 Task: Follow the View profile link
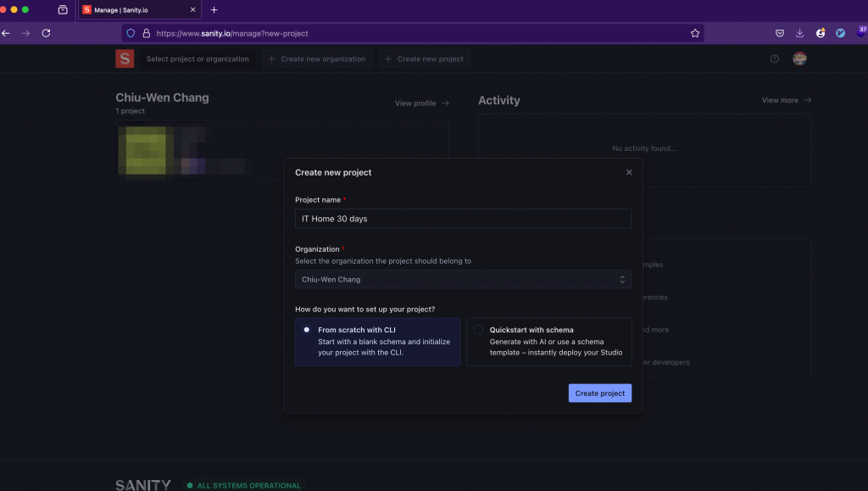tap(422, 103)
